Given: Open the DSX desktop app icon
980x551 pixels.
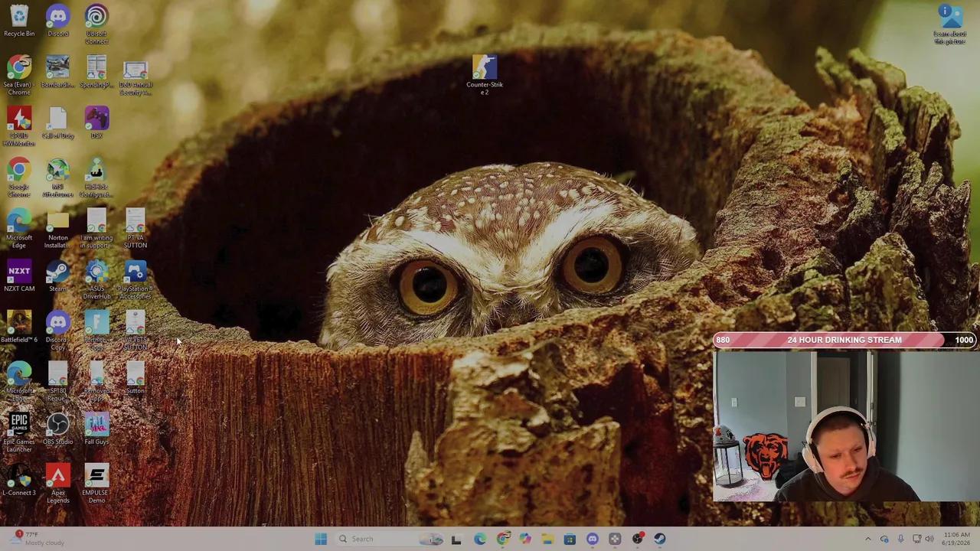Looking at the screenshot, I should 96,122.
